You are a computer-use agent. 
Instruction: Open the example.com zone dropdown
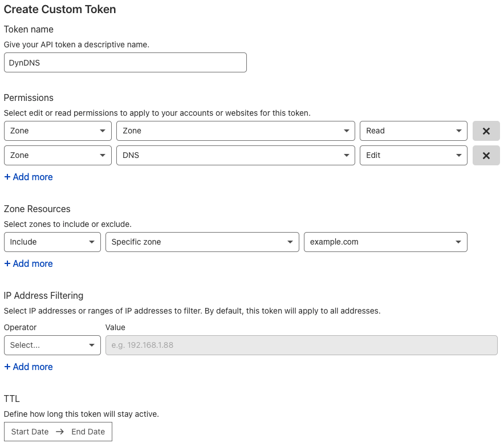click(385, 242)
